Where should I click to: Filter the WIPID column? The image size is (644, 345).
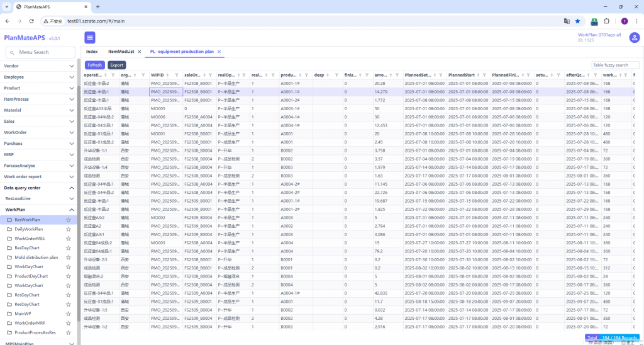click(x=177, y=76)
